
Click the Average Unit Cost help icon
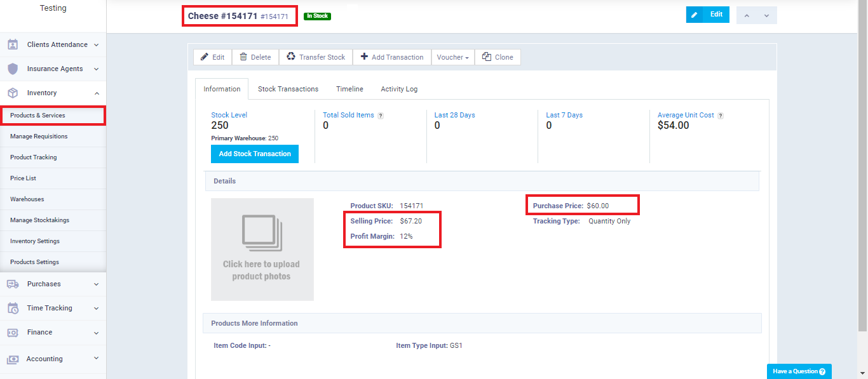[721, 116]
